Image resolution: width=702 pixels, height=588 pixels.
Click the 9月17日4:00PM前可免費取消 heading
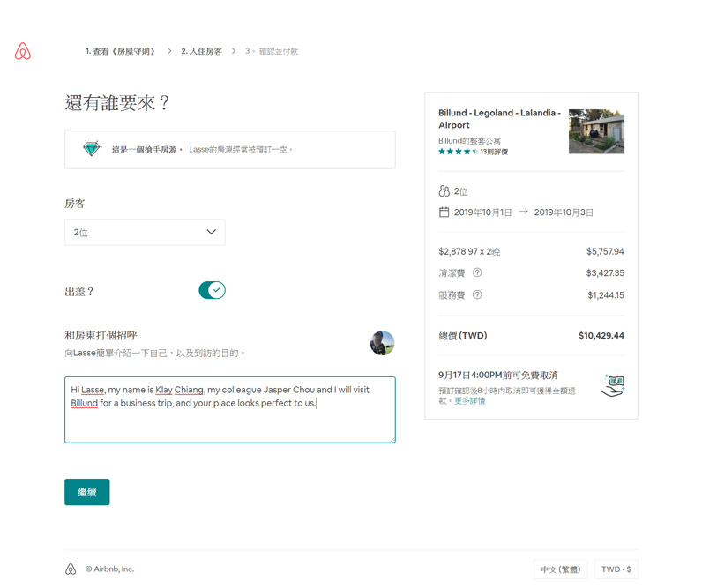tap(498, 375)
